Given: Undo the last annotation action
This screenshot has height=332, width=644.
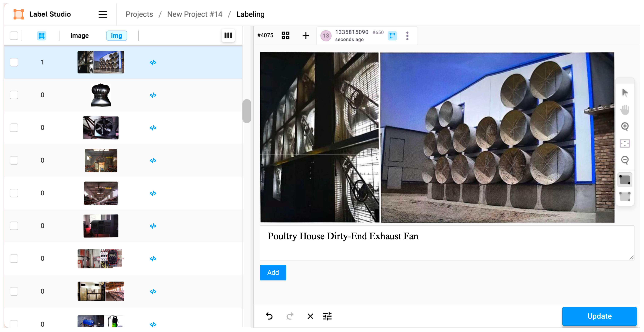Looking at the screenshot, I should point(269,316).
